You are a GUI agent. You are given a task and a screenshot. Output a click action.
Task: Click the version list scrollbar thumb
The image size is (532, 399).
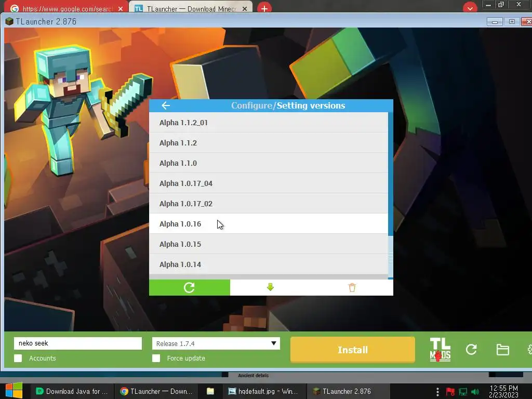[x=391, y=257]
